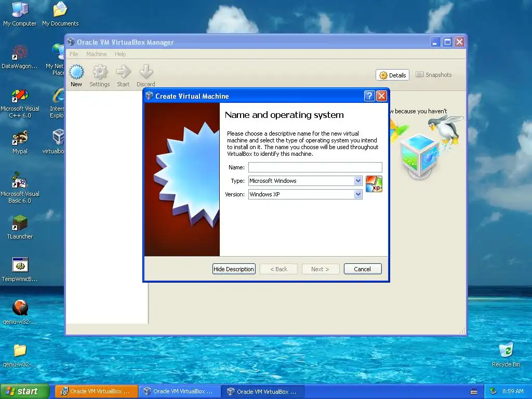Close the Create Virtual Machine dialog

381,96
